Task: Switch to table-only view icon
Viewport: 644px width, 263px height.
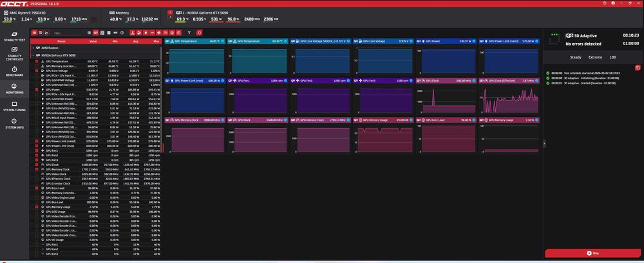Action: click(x=40, y=32)
